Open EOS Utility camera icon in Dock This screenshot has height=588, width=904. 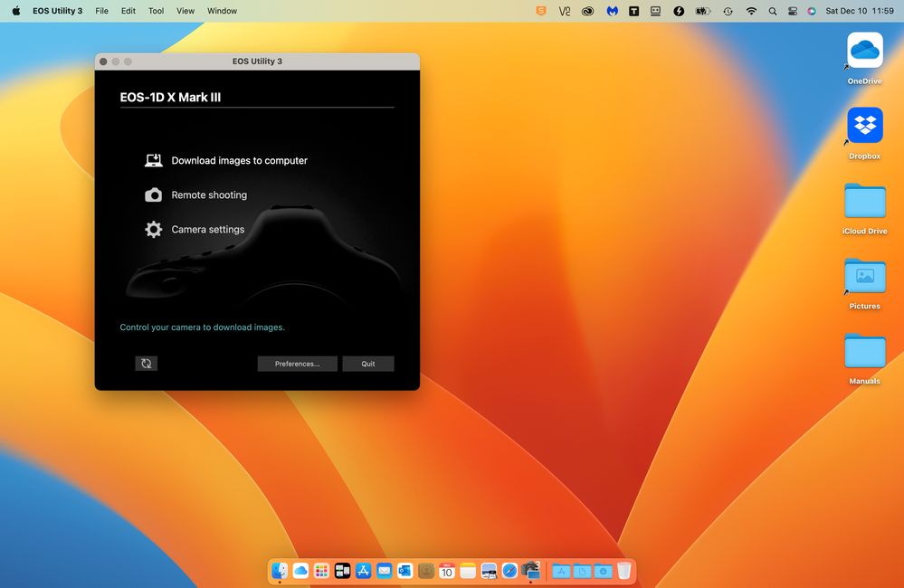point(531,571)
